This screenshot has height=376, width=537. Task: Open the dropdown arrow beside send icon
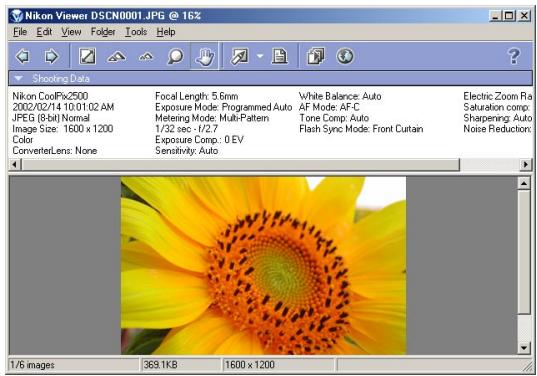point(260,56)
